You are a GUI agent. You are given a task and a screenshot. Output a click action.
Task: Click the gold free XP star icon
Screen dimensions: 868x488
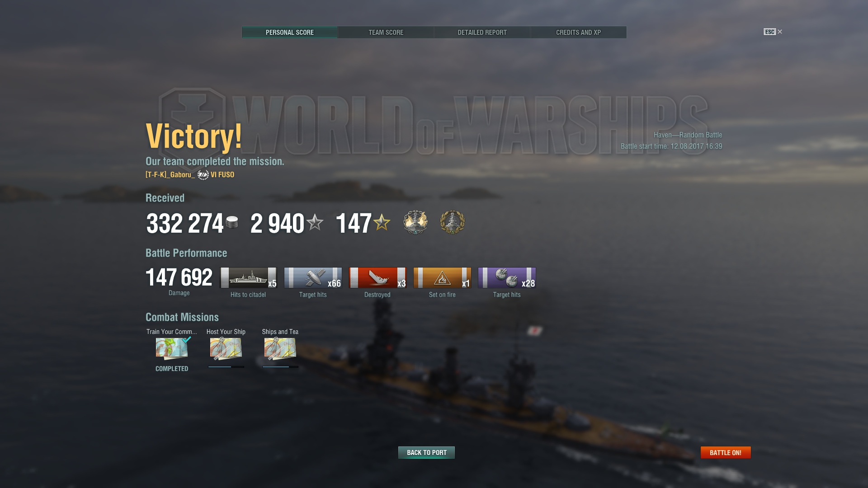click(x=382, y=222)
